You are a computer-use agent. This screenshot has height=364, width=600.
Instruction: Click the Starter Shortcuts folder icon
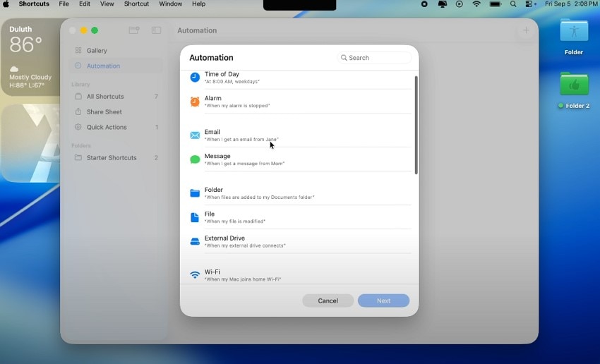point(78,157)
